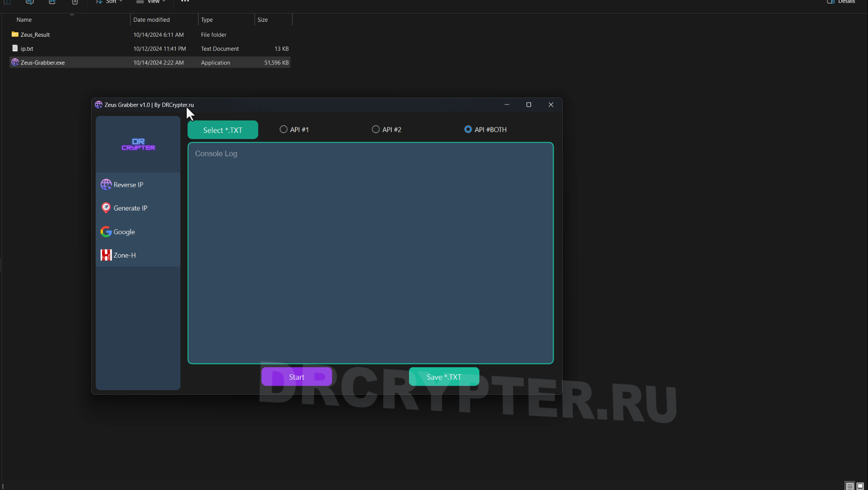The width and height of the screenshot is (868, 490).
Task: Click the Zeus Grabber title bar globe icon
Action: tap(98, 105)
